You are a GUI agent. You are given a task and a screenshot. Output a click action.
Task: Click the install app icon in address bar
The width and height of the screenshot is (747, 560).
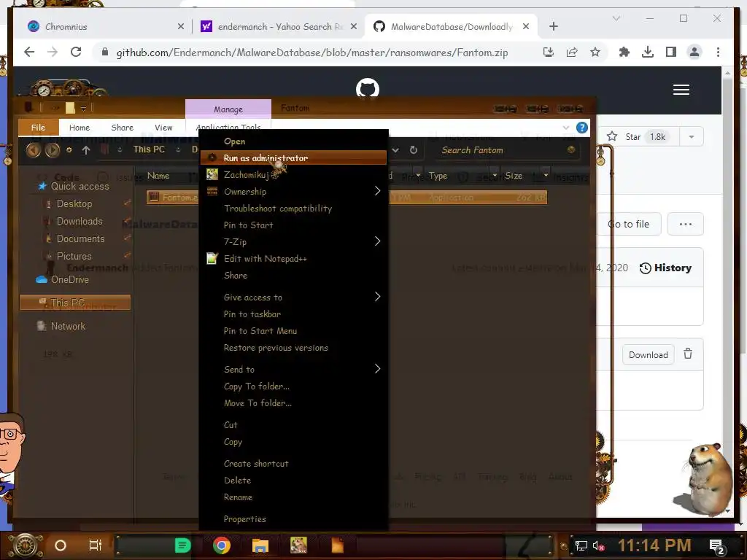pyautogui.click(x=549, y=52)
